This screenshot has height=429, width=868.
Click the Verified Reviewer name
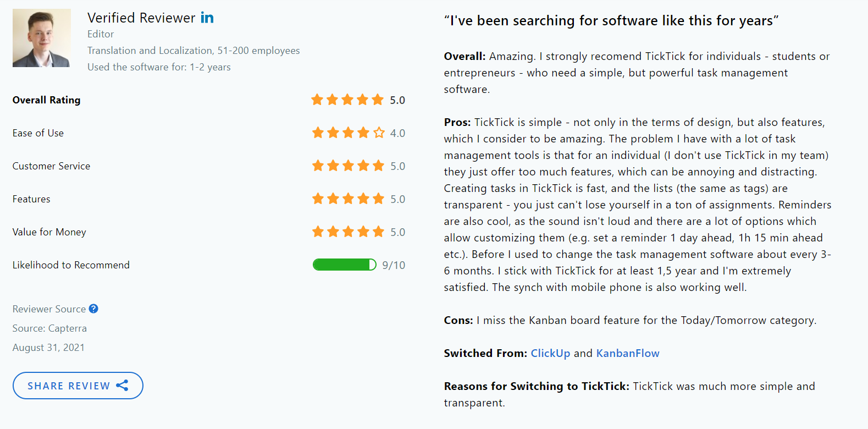[142, 18]
